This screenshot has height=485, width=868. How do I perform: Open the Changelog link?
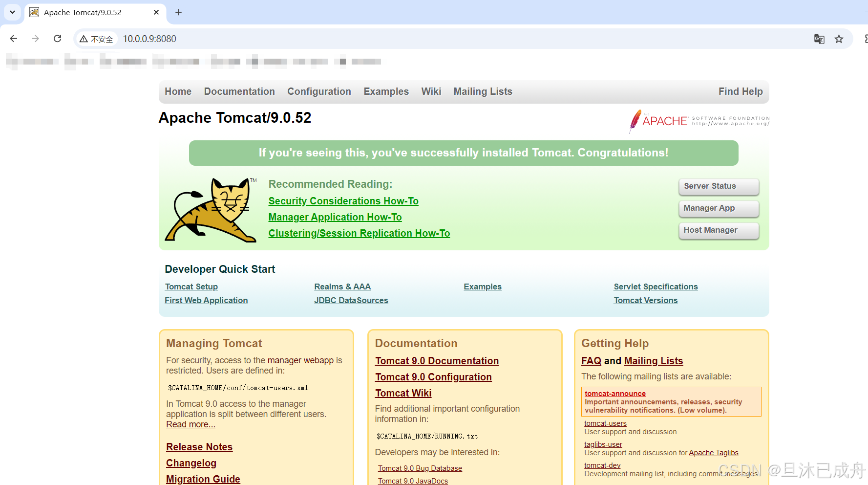pos(191,463)
